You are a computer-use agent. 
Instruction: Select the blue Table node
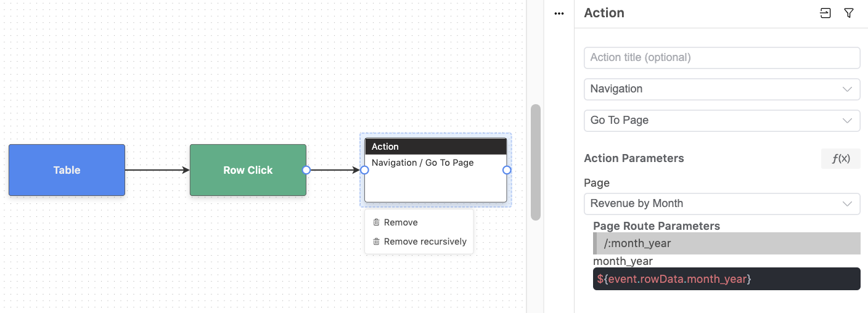[67, 170]
